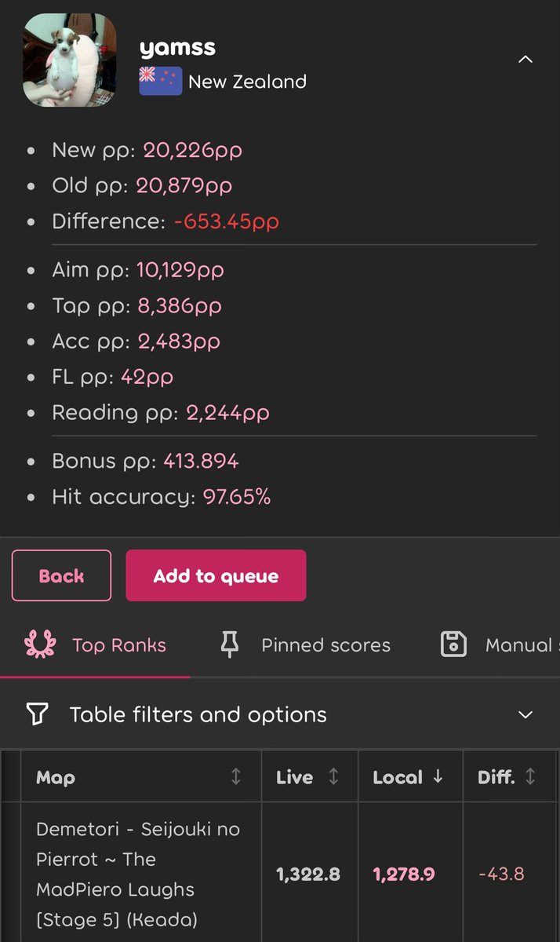
Task: Click the yamss profile avatar picture
Action: click(x=70, y=60)
